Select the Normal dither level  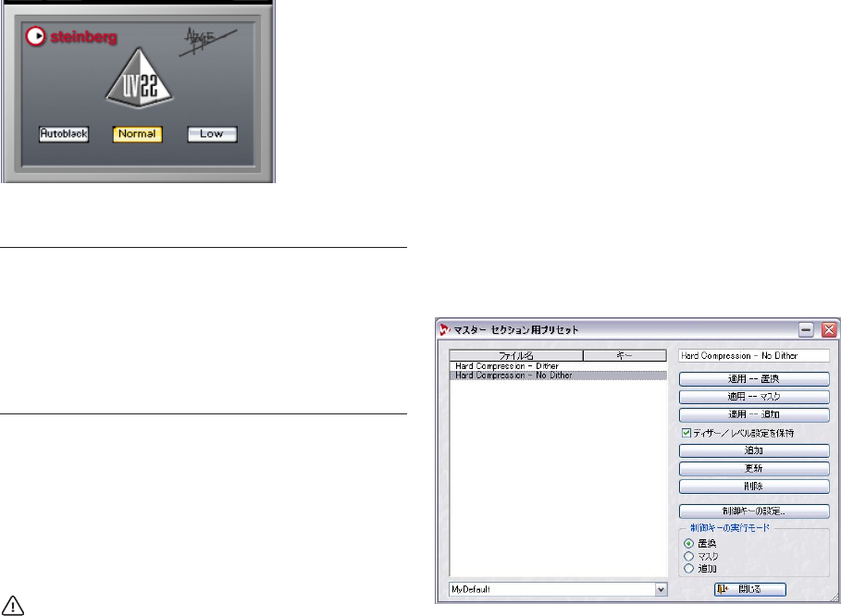[137, 134]
